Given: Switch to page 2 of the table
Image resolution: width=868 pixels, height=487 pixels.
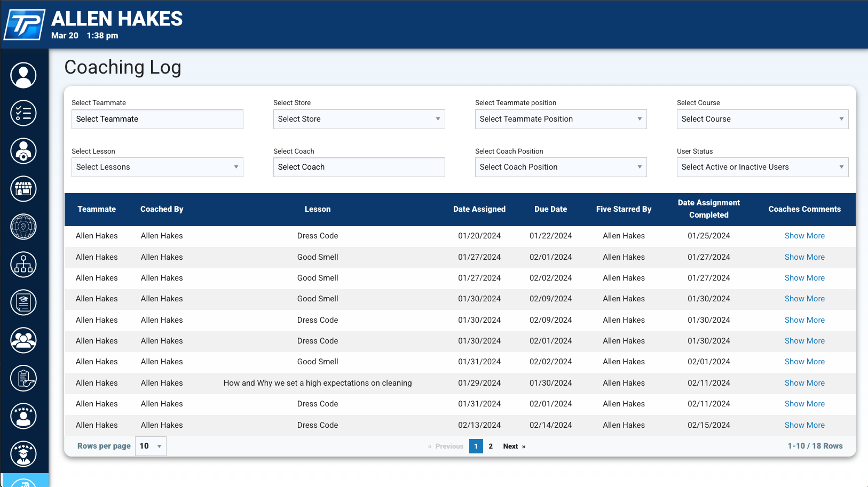Looking at the screenshot, I should [491, 446].
